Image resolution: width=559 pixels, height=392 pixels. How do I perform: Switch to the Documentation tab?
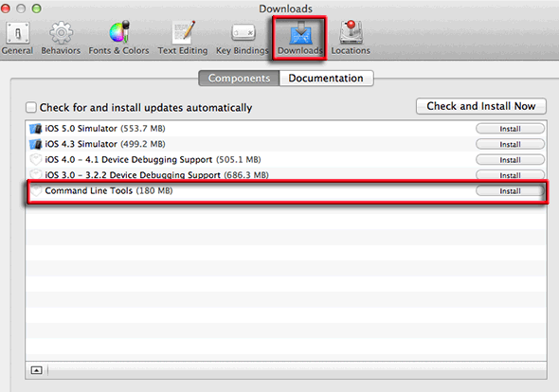pyautogui.click(x=326, y=78)
